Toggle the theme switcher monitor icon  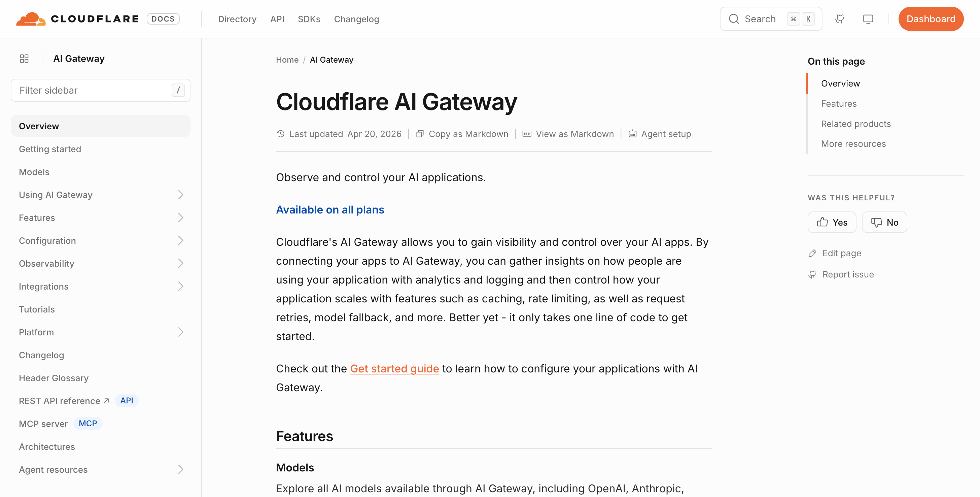[x=868, y=19]
